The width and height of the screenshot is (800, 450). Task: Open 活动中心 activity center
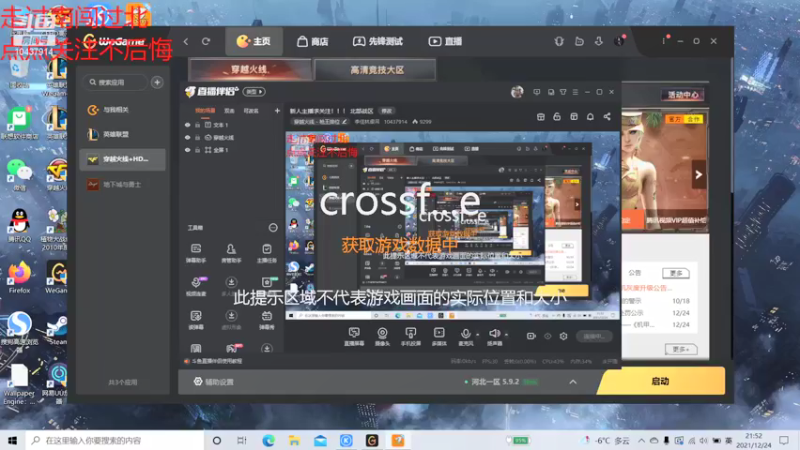pos(683,94)
